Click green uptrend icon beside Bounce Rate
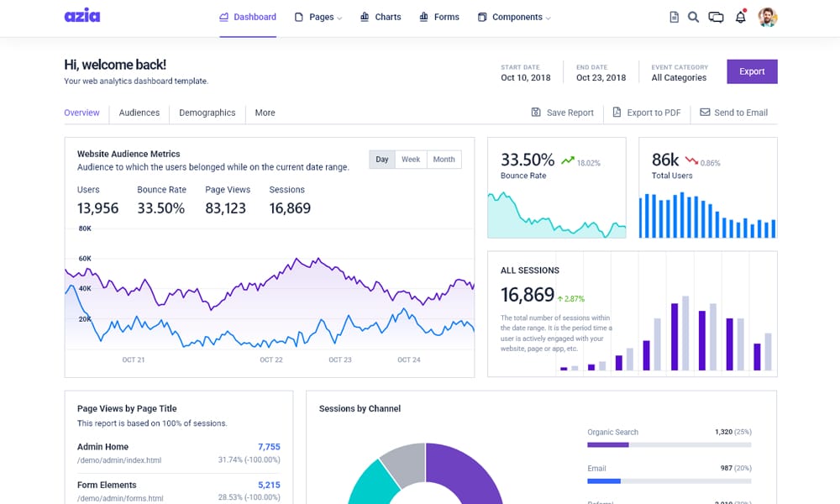This screenshot has width=840, height=504. point(567,160)
